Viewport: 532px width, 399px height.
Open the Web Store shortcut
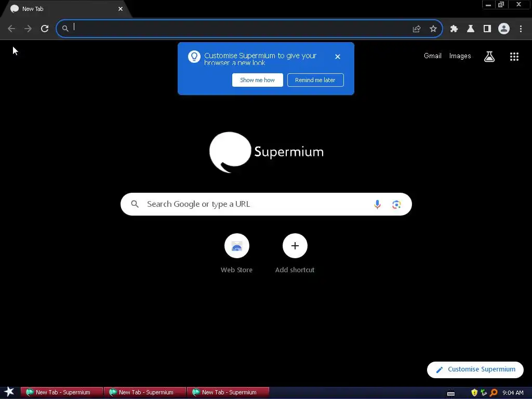(x=237, y=254)
